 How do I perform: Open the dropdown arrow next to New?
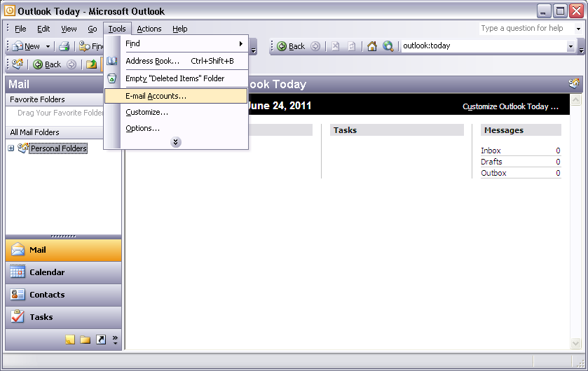click(48, 47)
